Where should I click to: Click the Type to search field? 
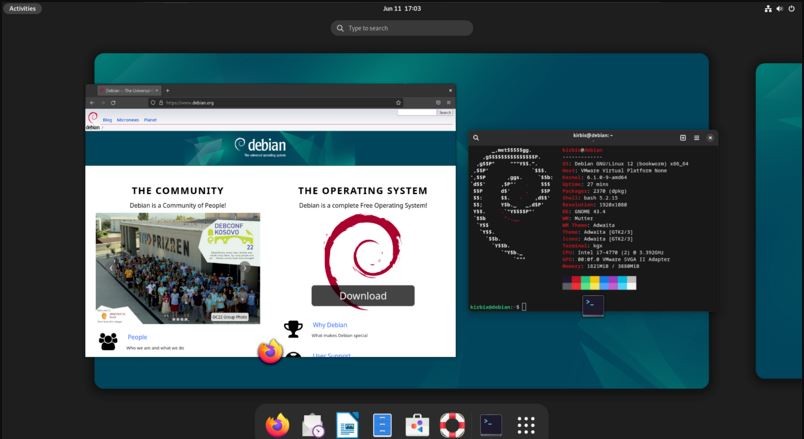[x=402, y=28]
